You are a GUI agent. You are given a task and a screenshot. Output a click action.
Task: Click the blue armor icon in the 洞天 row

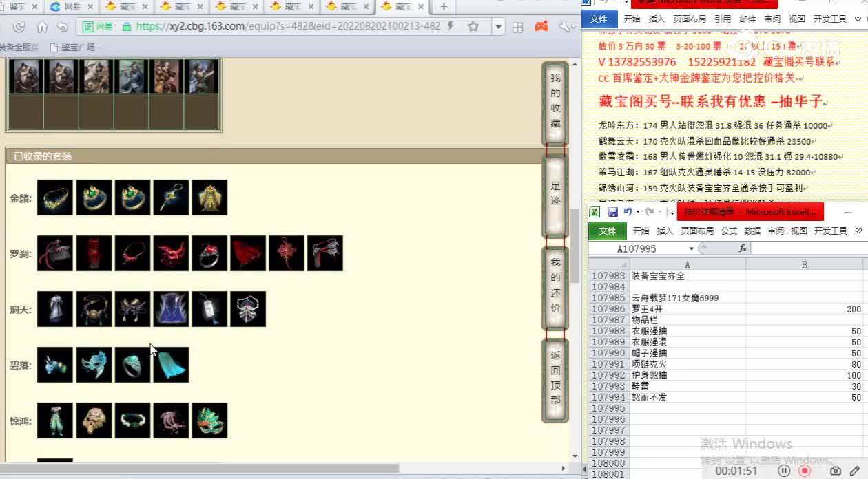pos(171,309)
